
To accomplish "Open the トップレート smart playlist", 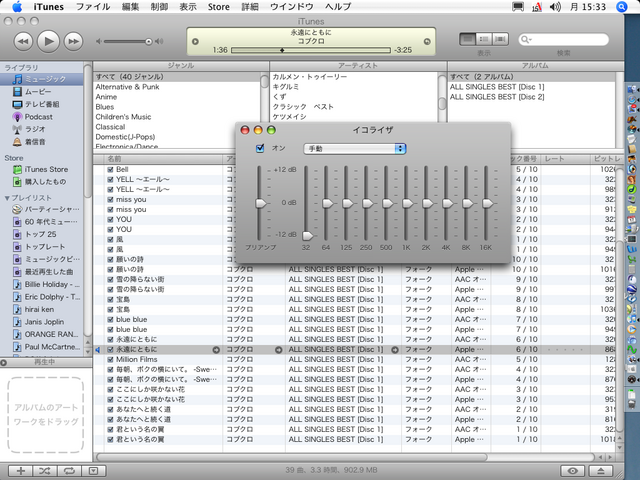I will 41,247.
